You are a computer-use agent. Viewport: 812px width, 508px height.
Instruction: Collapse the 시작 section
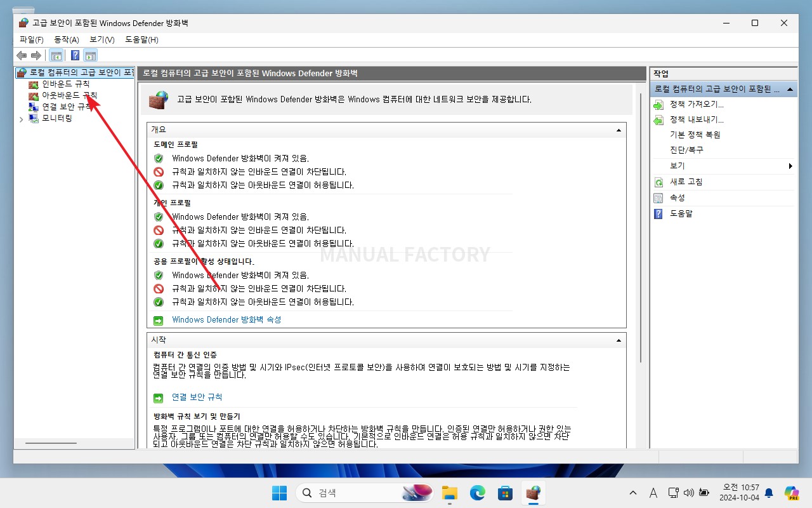coord(619,340)
